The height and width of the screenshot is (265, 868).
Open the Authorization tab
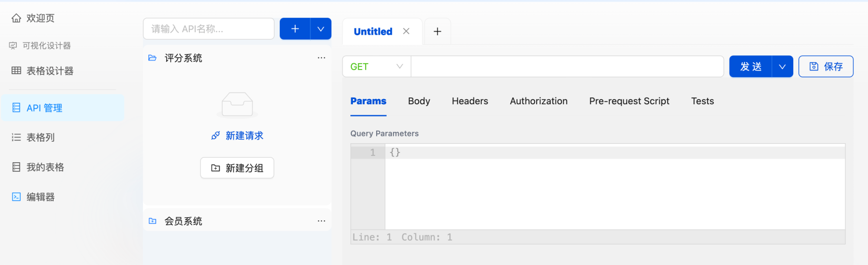click(x=538, y=101)
